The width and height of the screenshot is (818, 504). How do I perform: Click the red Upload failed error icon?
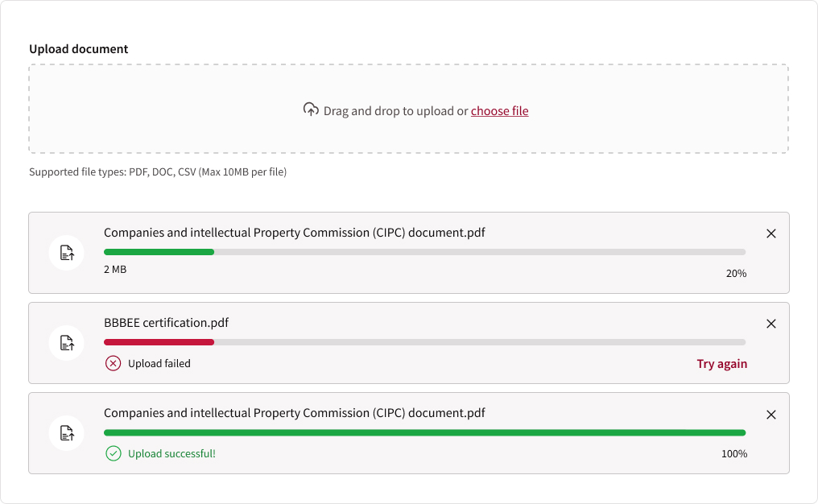point(114,364)
